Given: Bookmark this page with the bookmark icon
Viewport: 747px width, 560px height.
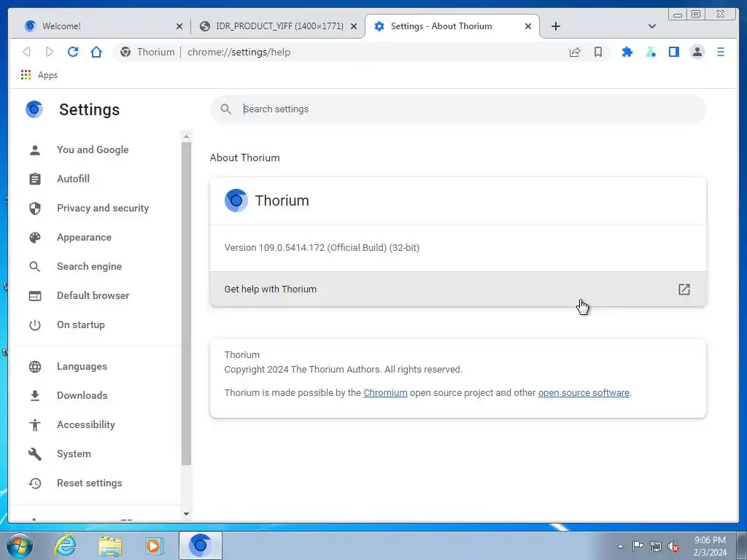Looking at the screenshot, I should [x=598, y=52].
